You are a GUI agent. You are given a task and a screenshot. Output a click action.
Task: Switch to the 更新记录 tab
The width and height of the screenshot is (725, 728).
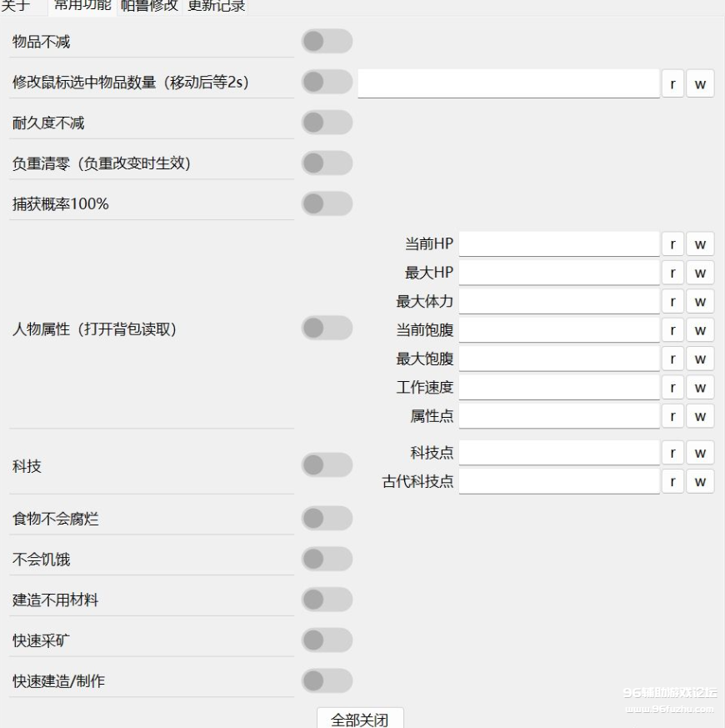(216, 6)
